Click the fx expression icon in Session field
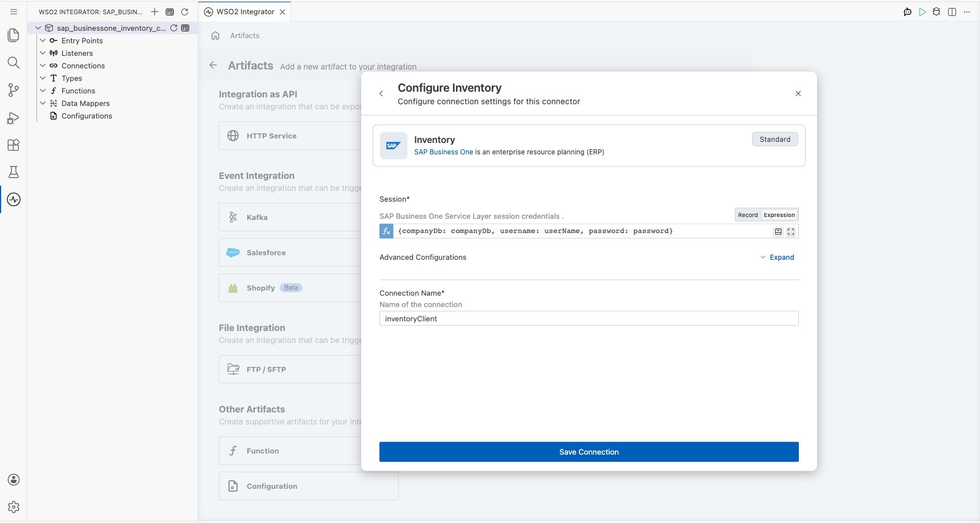The width and height of the screenshot is (980, 523). click(386, 231)
